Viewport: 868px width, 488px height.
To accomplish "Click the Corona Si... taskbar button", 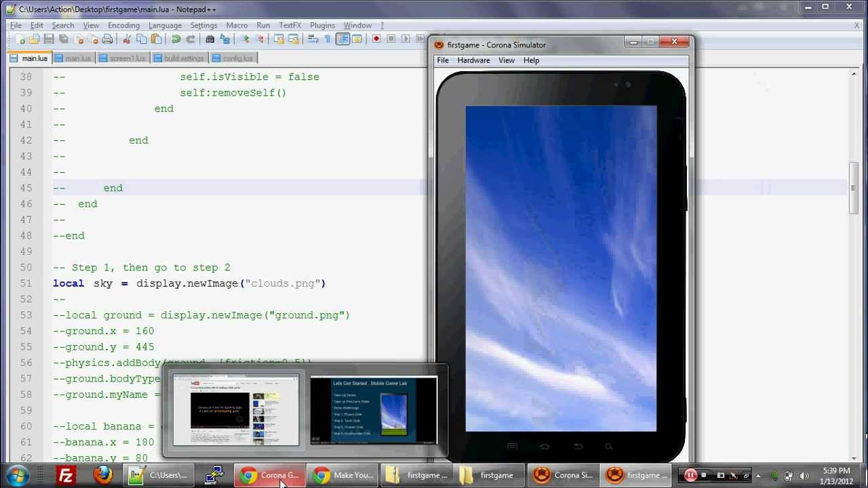I will click(563, 475).
